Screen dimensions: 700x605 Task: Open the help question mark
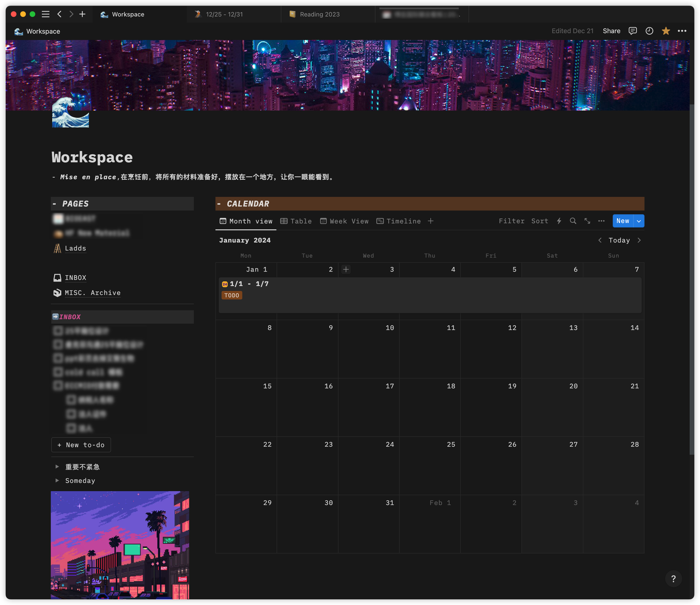(673, 579)
